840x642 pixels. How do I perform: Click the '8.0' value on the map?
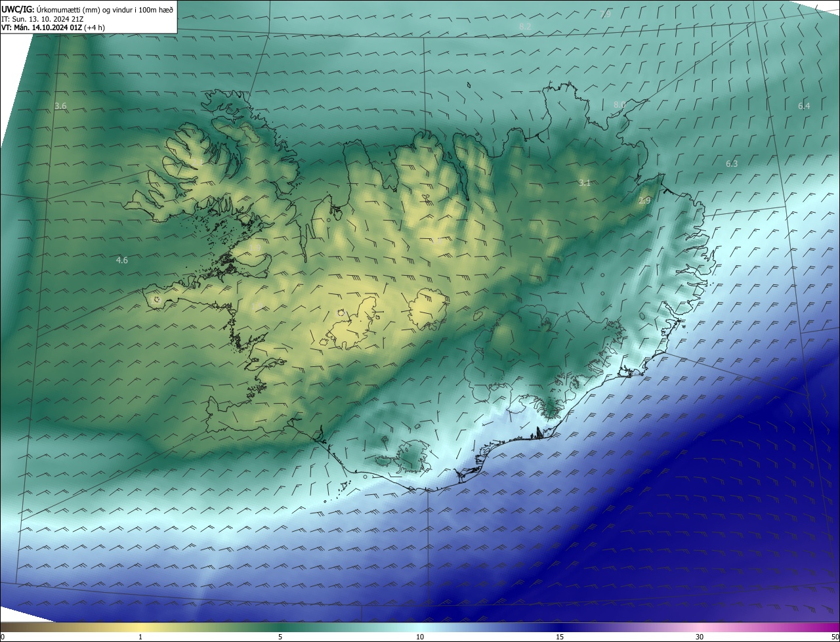coord(619,105)
